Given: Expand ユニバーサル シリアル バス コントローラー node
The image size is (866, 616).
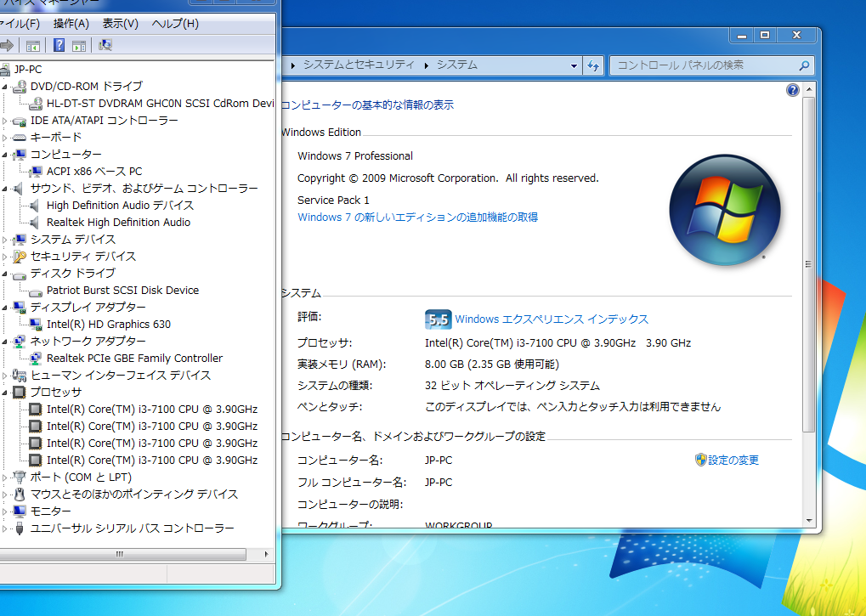Looking at the screenshot, I should [5, 528].
